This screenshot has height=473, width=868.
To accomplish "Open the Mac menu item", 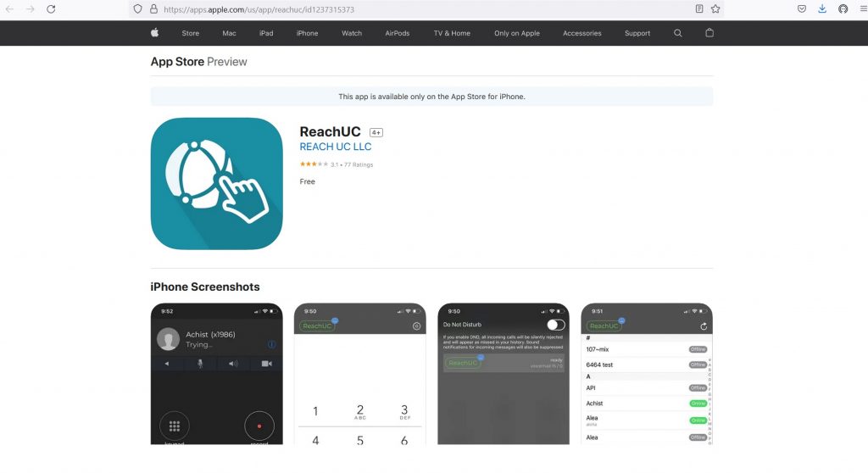I will (229, 33).
